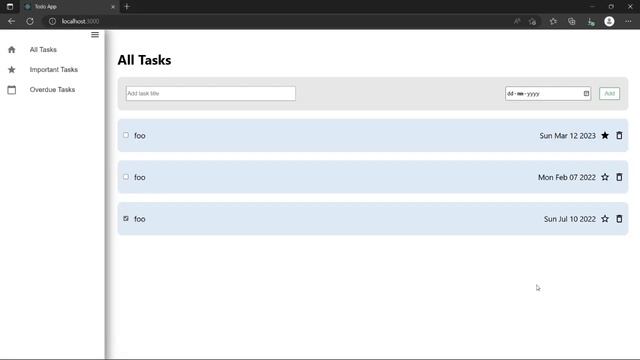640x360 pixels.
Task: Delete the Mon Feb 07 2022 task
Action: coord(619,177)
